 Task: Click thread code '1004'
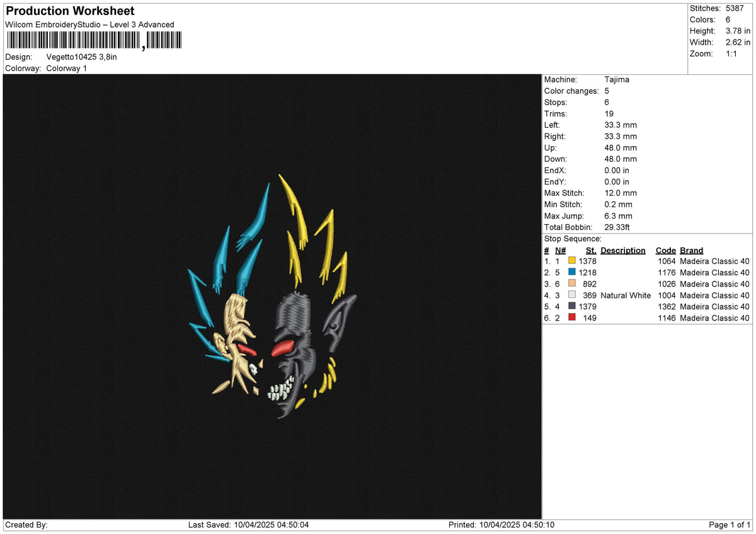pos(667,295)
